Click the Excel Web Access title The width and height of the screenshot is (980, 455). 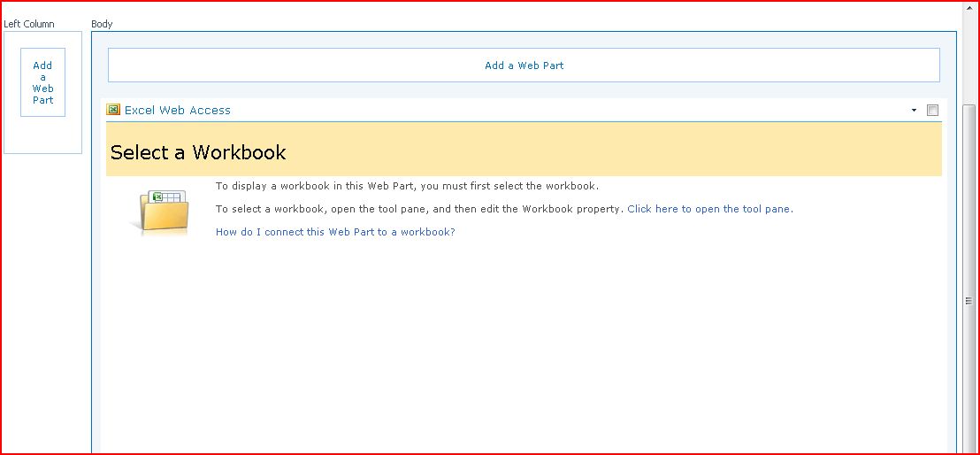(x=178, y=110)
